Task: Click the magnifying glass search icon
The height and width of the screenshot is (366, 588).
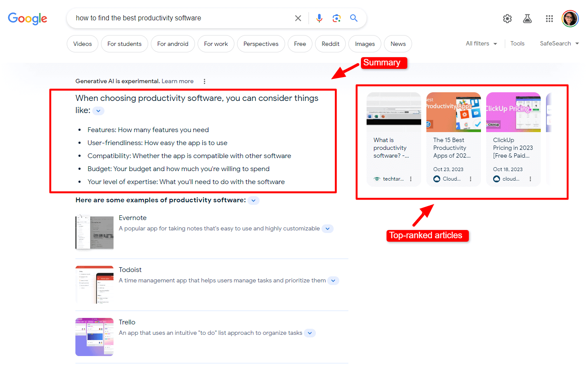Action: [354, 18]
